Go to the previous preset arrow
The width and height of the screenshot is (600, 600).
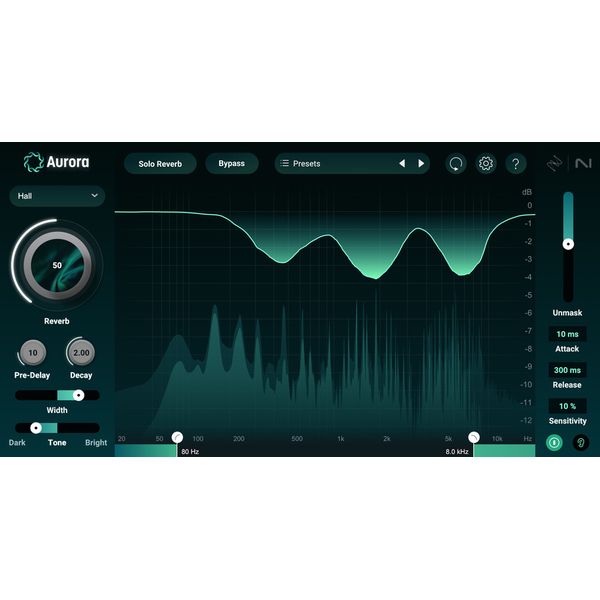click(x=402, y=163)
